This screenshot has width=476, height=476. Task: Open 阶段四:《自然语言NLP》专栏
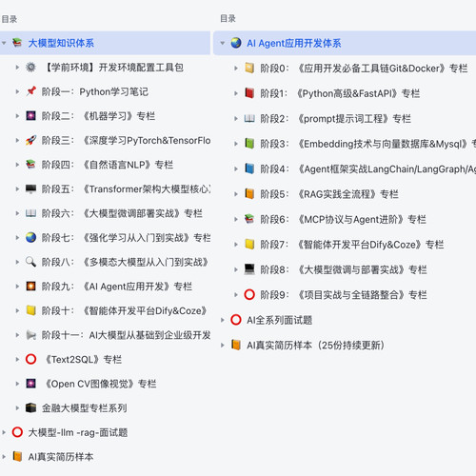coord(108,165)
